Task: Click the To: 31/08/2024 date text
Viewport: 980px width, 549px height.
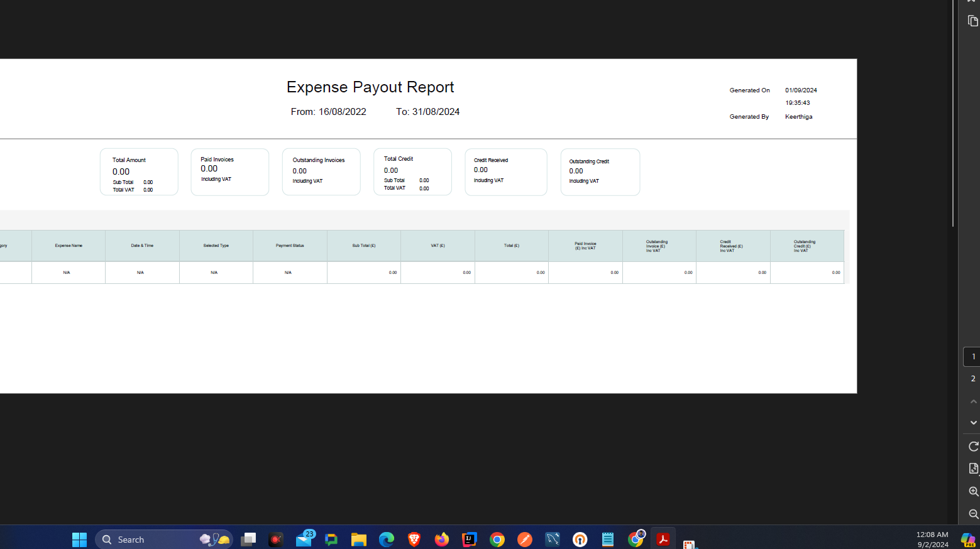Action: click(x=427, y=112)
